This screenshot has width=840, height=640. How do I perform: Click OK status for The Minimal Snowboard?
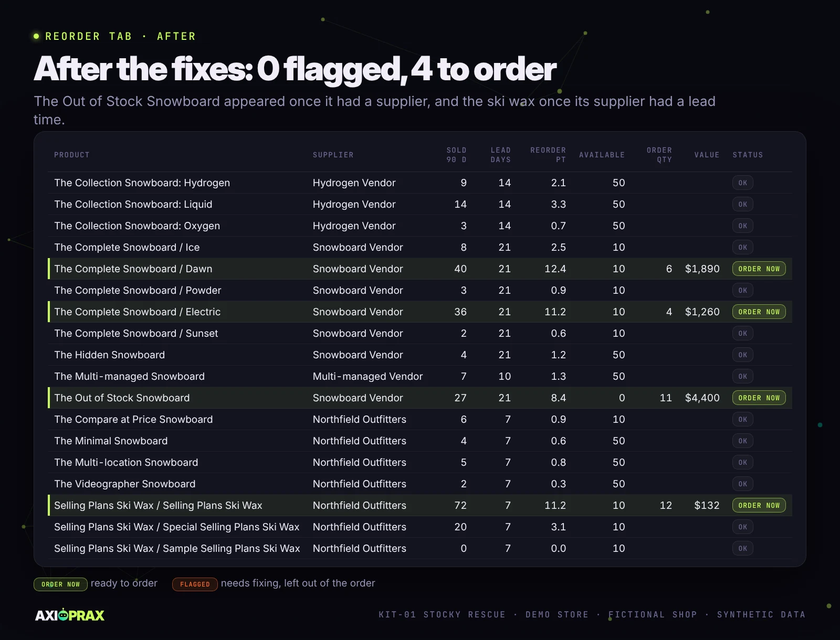click(743, 441)
